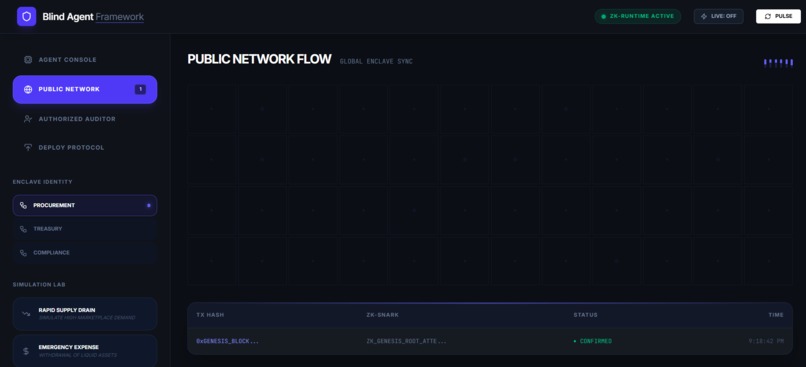Image resolution: width=806 pixels, height=367 pixels.
Task: Click the 9:18:42 PM time cell
Action: (766, 341)
